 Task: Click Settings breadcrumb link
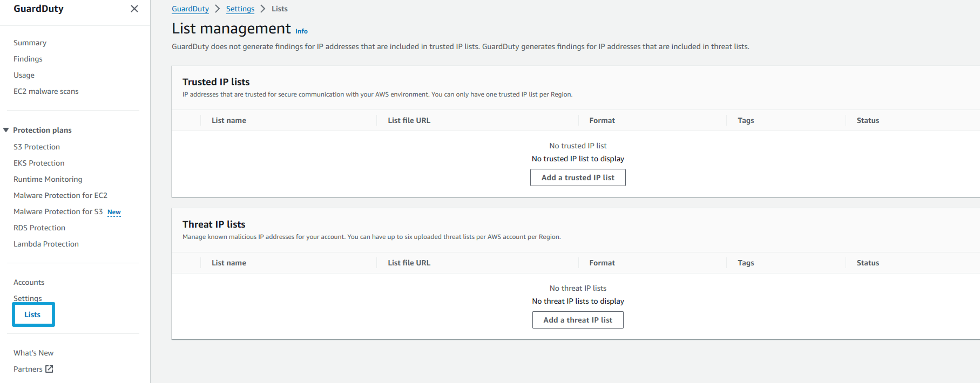[240, 9]
